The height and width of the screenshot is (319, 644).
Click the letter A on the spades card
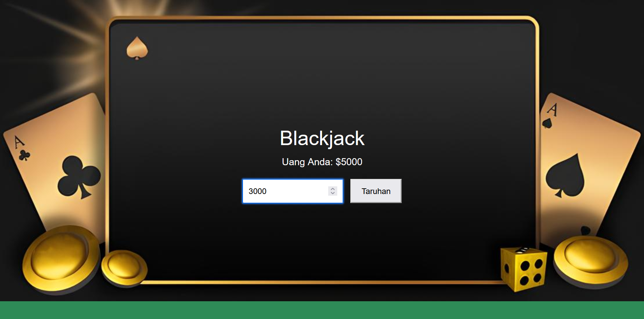pyautogui.click(x=552, y=109)
